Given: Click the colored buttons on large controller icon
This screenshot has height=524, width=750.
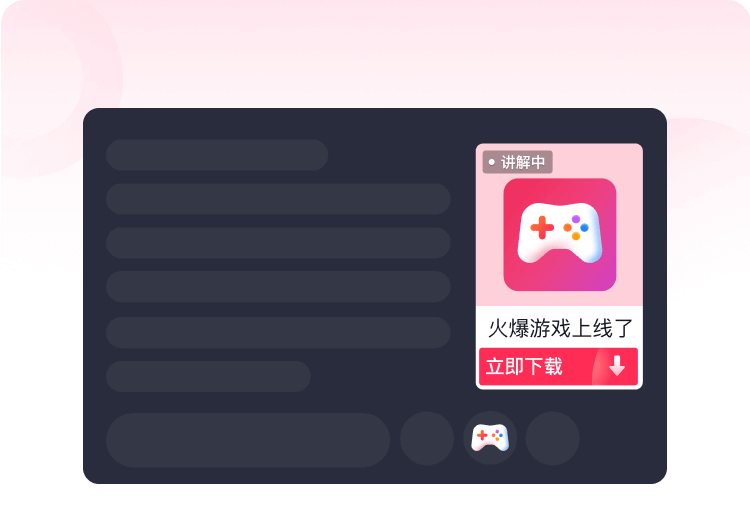Looking at the screenshot, I should tap(576, 228).
